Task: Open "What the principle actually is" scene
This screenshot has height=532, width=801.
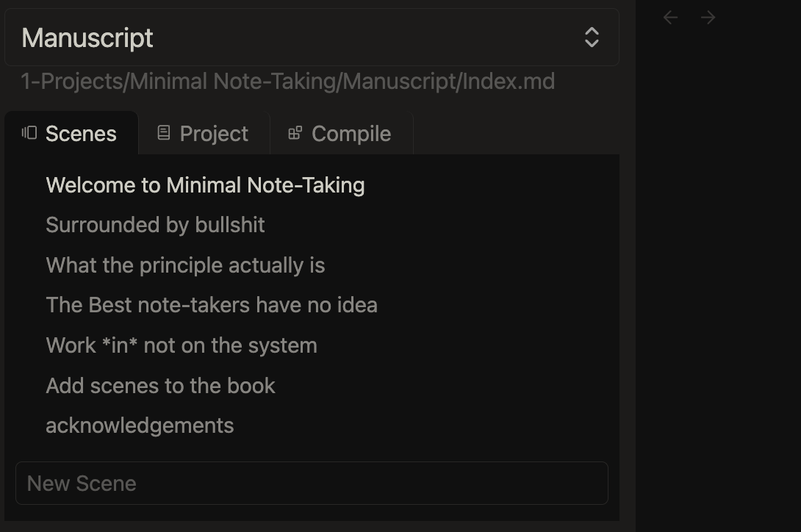Action: (185, 265)
